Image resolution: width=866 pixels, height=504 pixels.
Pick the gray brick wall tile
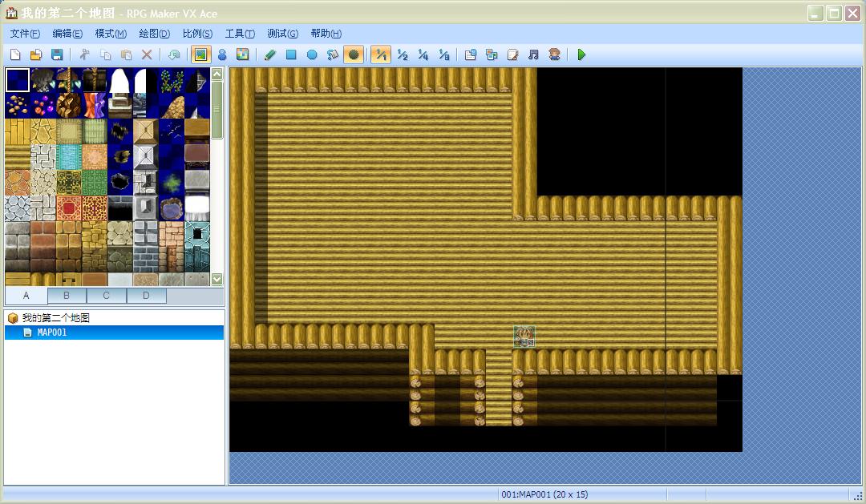(146, 246)
